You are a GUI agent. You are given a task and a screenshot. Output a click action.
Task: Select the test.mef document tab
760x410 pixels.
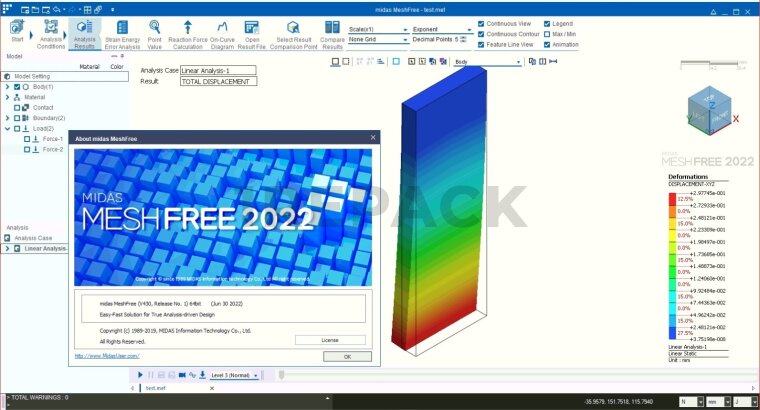pyautogui.click(x=156, y=387)
